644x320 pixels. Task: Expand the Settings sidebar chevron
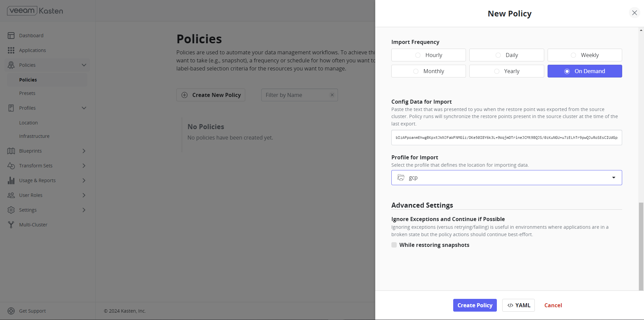(x=84, y=210)
